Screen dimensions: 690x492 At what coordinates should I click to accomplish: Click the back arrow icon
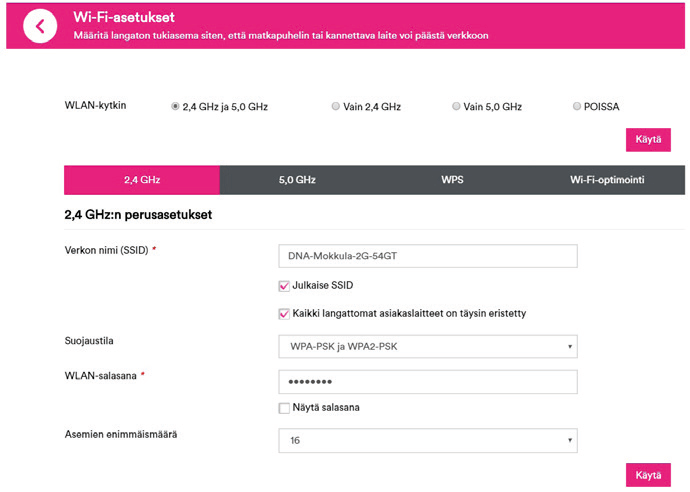tap(40, 26)
